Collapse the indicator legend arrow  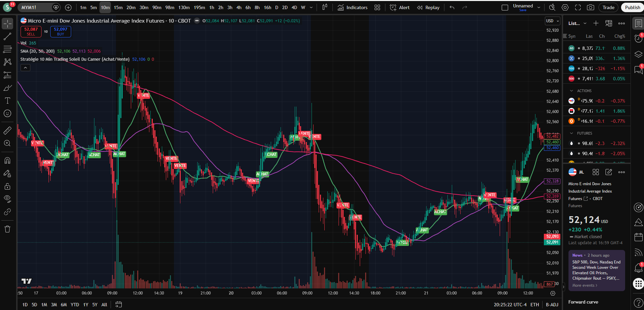[25, 68]
